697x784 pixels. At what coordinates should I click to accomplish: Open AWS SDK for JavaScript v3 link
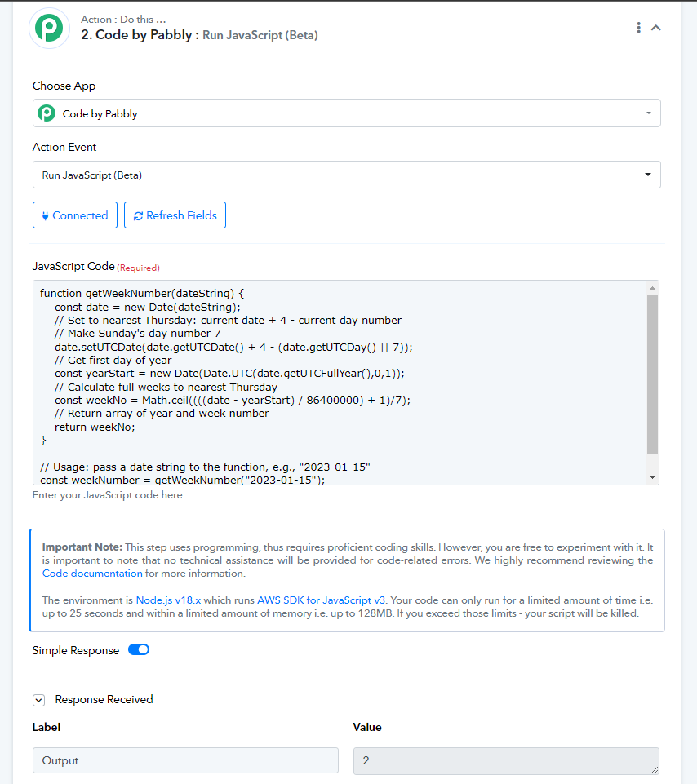321,600
